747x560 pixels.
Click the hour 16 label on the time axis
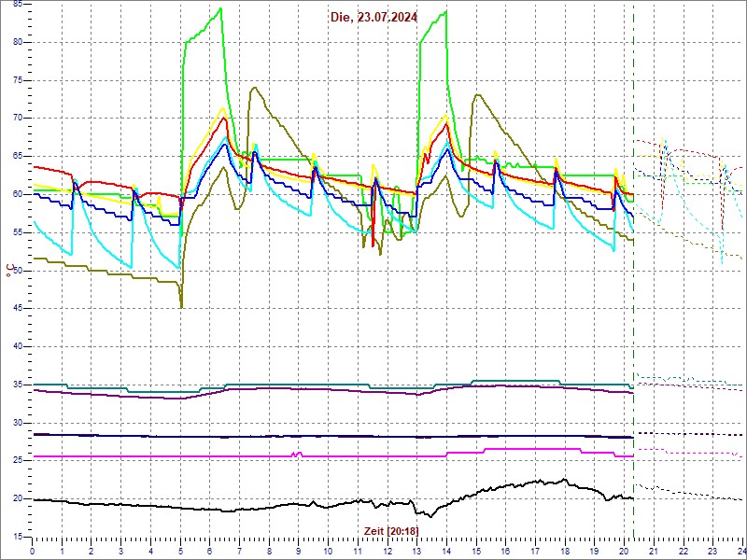[x=506, y=551]
